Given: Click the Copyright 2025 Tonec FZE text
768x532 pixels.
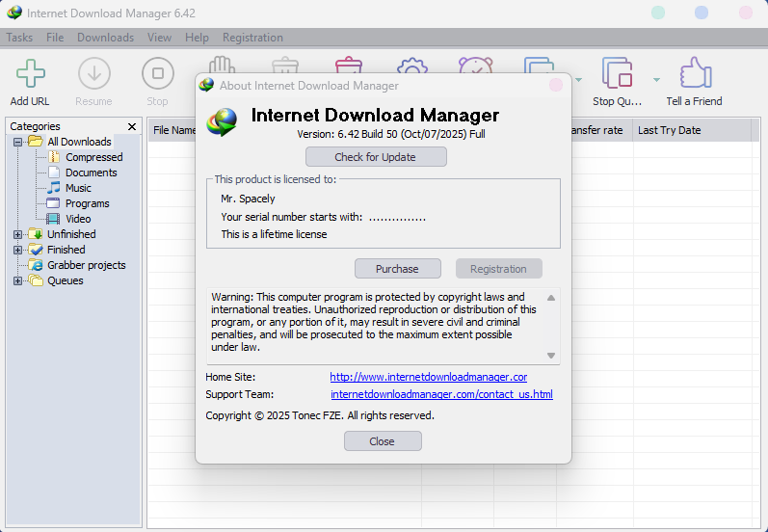Looking at the screenshot, I should [x=320, y=415].
